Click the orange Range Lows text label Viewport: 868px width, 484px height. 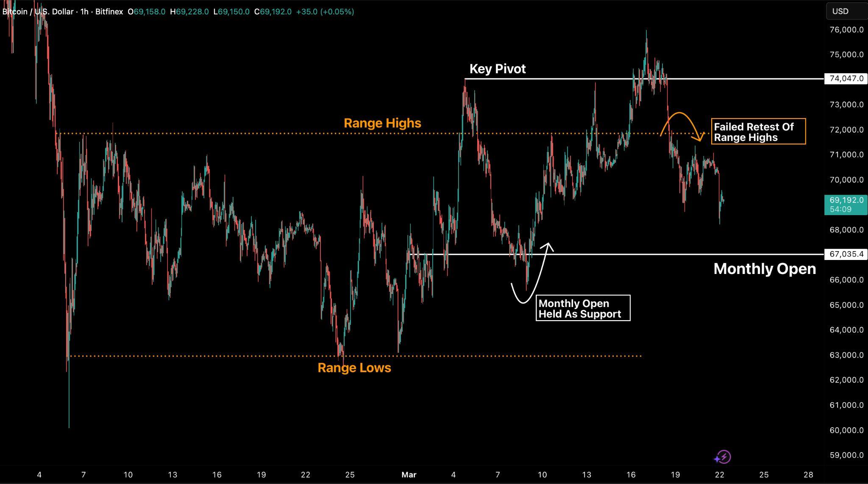[x=354, y=368]
